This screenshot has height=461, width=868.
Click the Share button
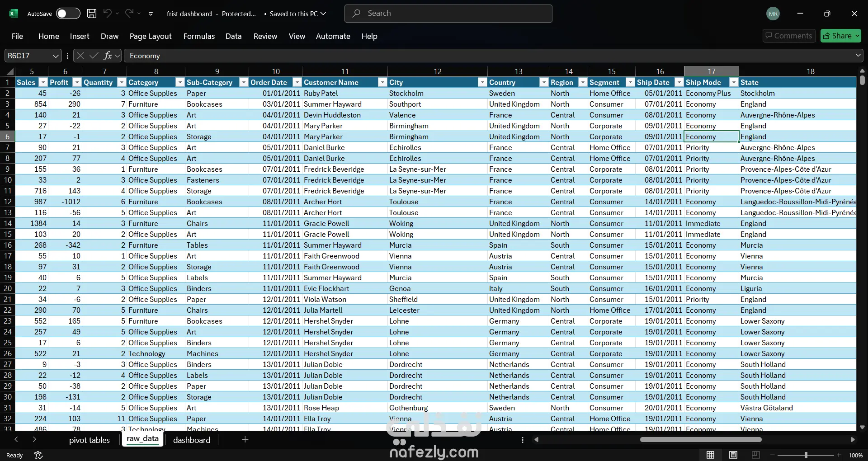(x=840, y=36)
